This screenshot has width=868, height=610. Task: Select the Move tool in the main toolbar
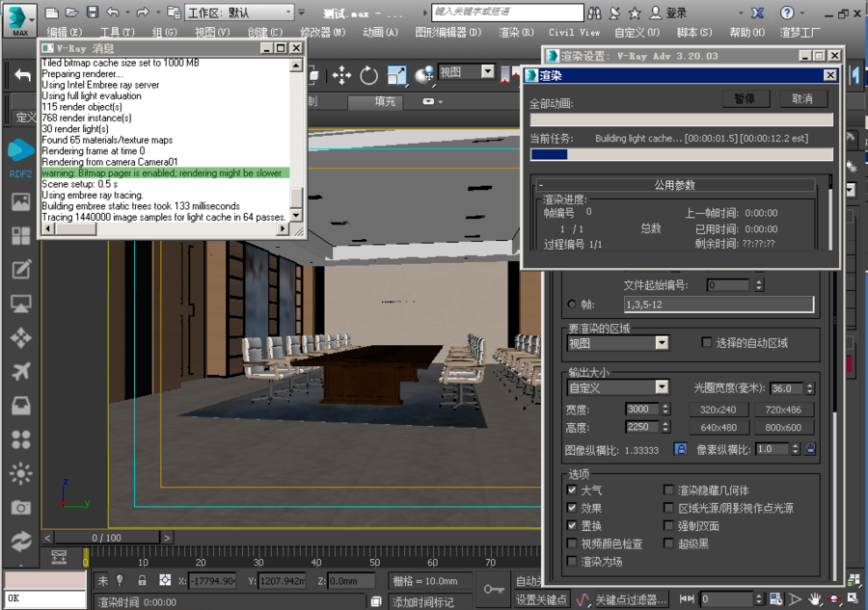click(341, 75)
